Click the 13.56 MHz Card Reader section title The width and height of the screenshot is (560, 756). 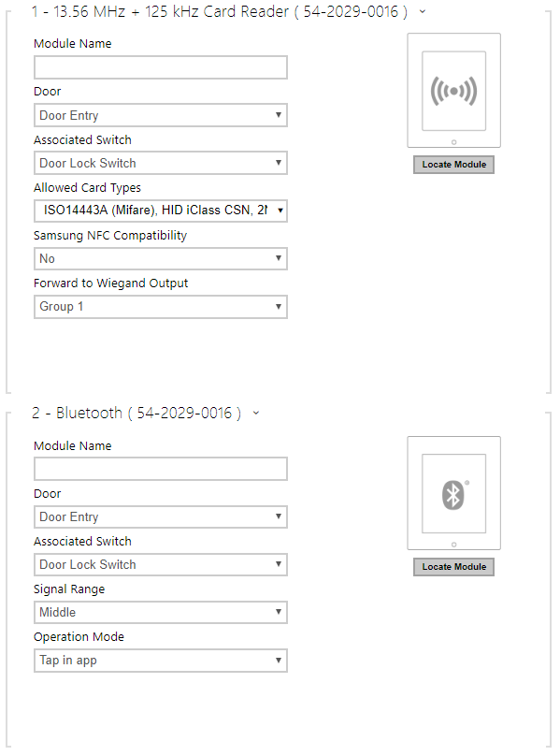pos(220,11)
